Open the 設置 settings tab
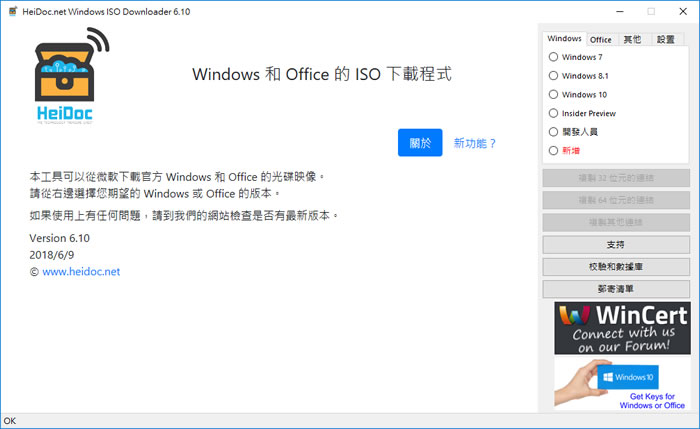700x429 pixels. click(x=666, y=40)
